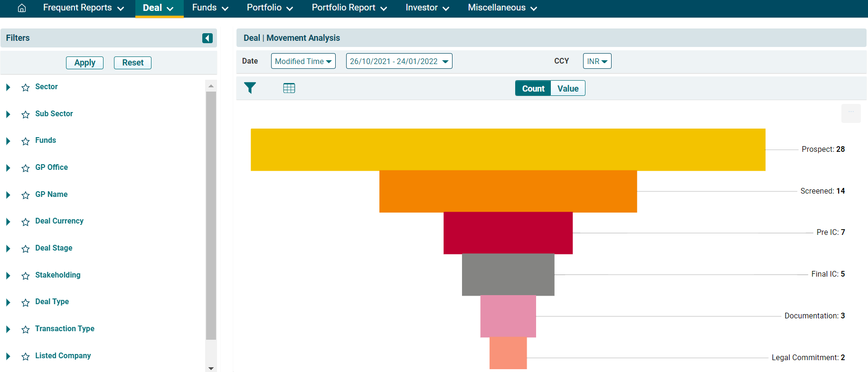Toggle the star next to GP Office
Image resolution: width=868 pixels, height=372 pixels.
click(x=26, y=168)
